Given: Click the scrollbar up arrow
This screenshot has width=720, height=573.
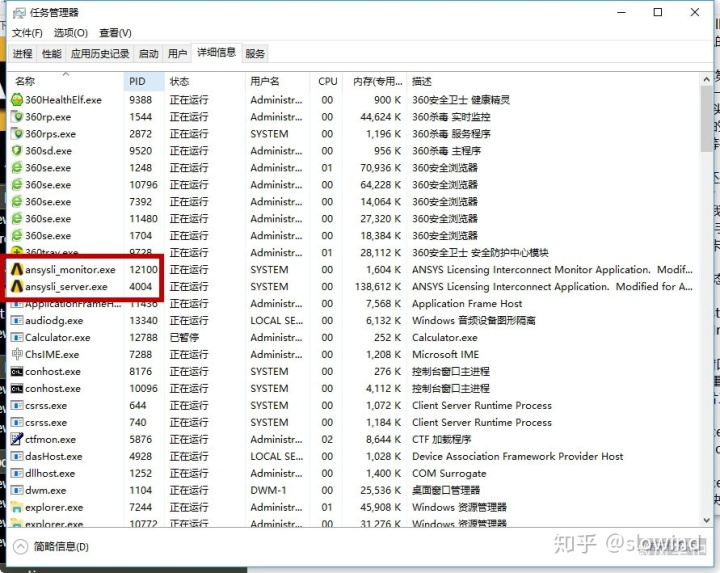Looking at the screenshot, I should point(706,79).
